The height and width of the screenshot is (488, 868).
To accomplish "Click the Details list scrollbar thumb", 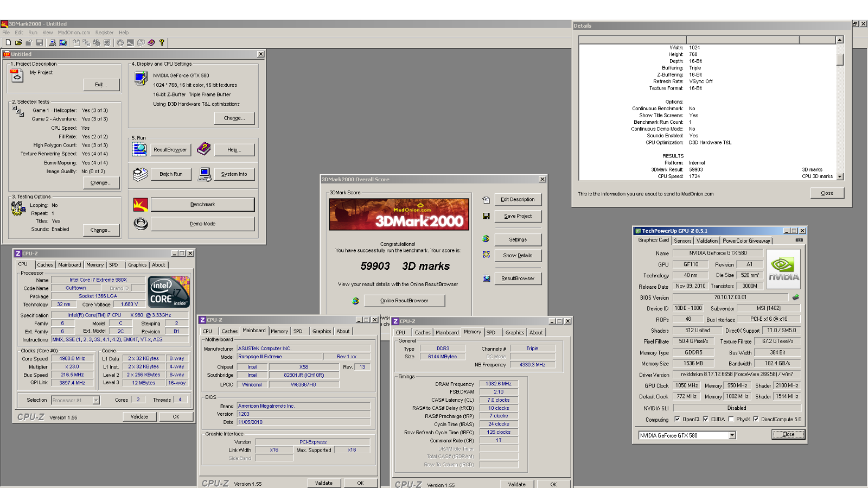I will 840,60.
